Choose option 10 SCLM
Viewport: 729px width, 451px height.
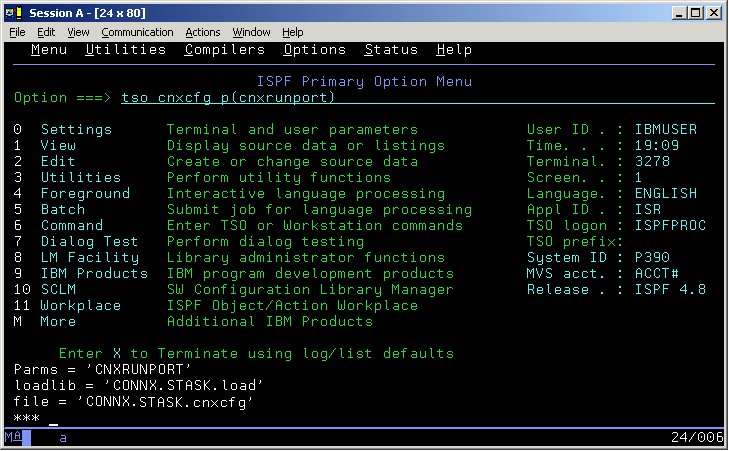(58, 290)
